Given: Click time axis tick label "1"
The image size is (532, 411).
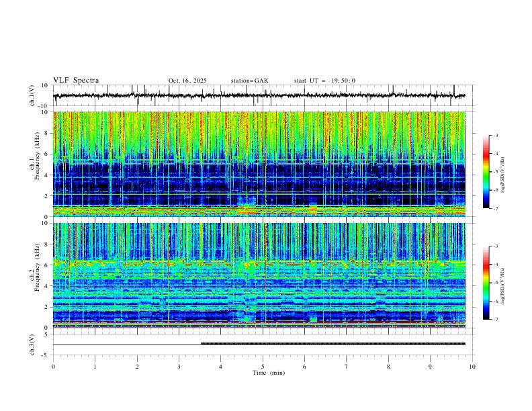Looking at the screenshot, I should tap(95, 367).
